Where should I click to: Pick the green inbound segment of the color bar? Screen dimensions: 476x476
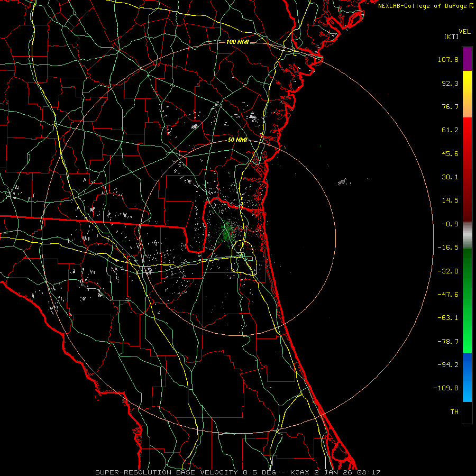pyautogui.click(x=467, y=300)
